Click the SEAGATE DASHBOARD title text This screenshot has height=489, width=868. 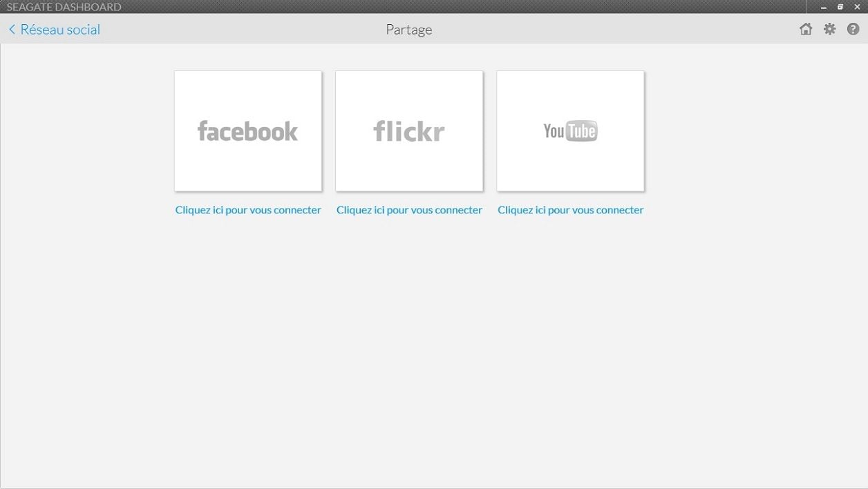[x=64, y=7]
